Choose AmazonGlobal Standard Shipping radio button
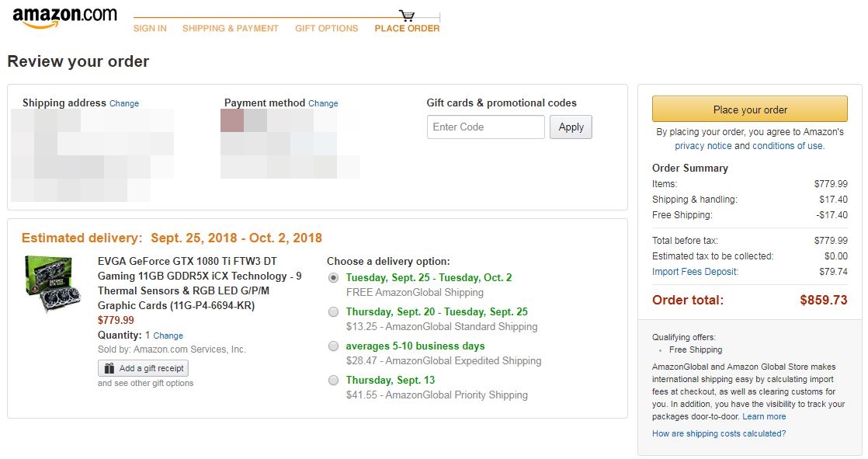 pyautogui.click(x=334, y=312)
